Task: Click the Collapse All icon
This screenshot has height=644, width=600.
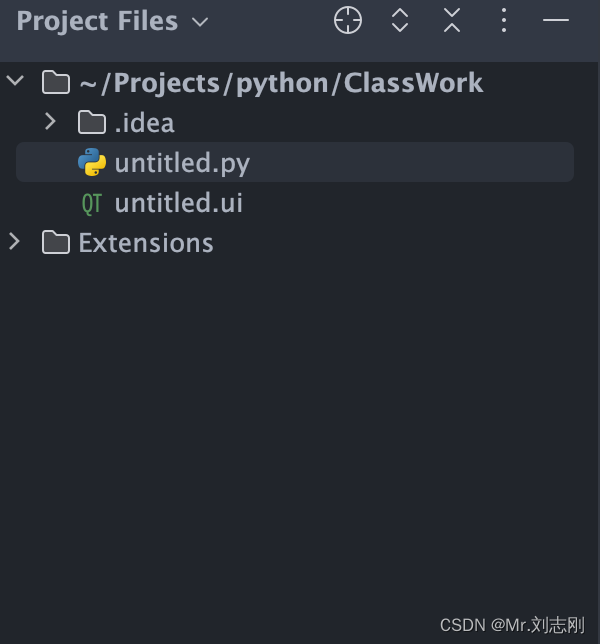Action: coord(452,20)
